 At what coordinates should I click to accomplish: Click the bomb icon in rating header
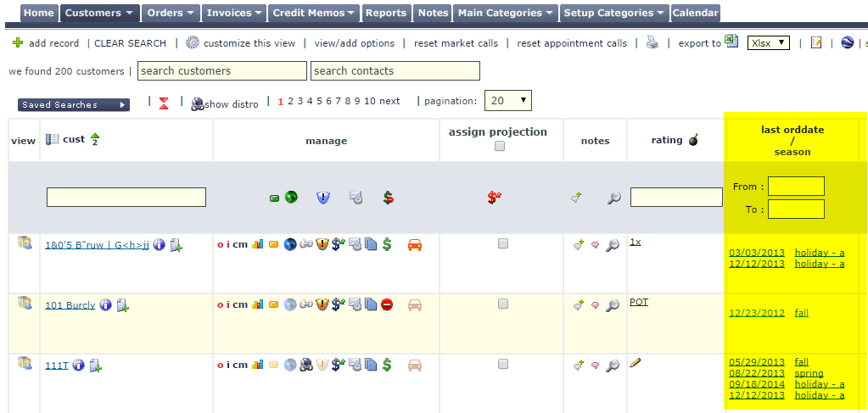pos(693,141)
